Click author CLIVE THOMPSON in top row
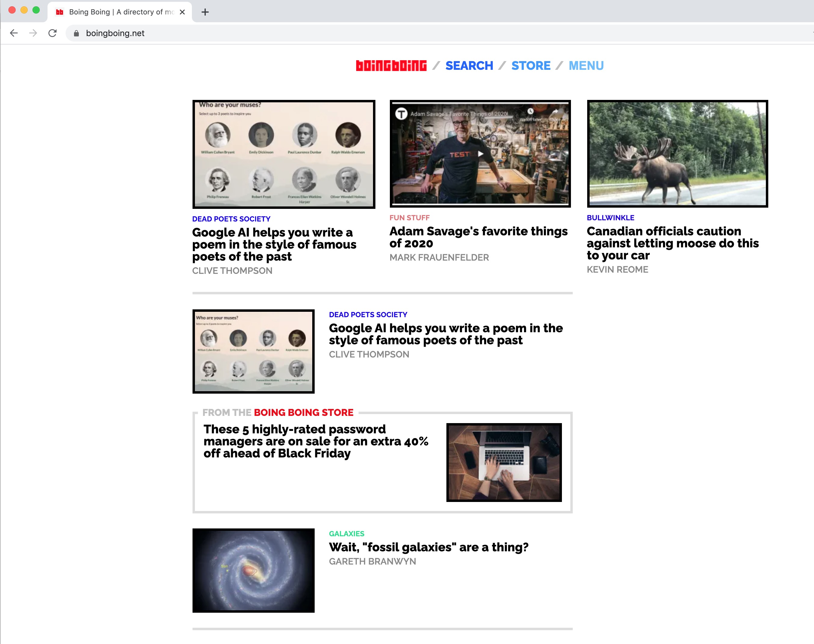The image size is (814, 644). 232,271
